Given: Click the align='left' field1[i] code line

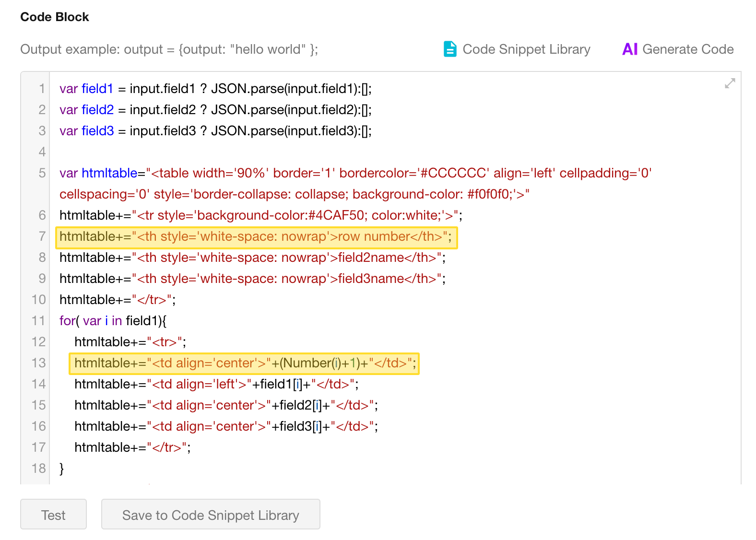Looking at the screenshot, I should (216, 384).
